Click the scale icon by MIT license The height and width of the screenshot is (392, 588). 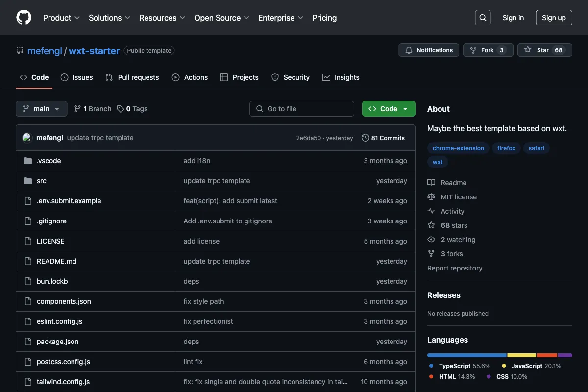431,197
